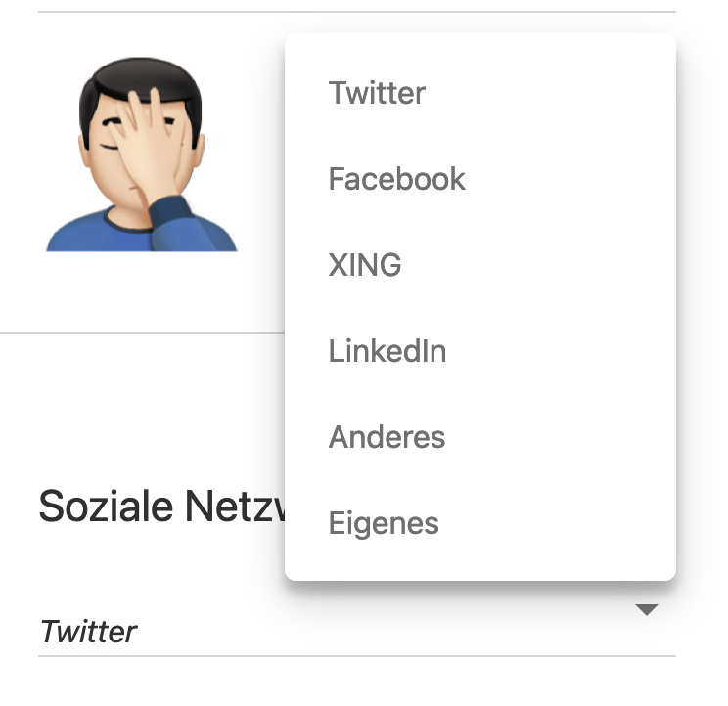Select LinkedIn from the open menu
This screenshot has height=706, width=728.
[387, 352]
